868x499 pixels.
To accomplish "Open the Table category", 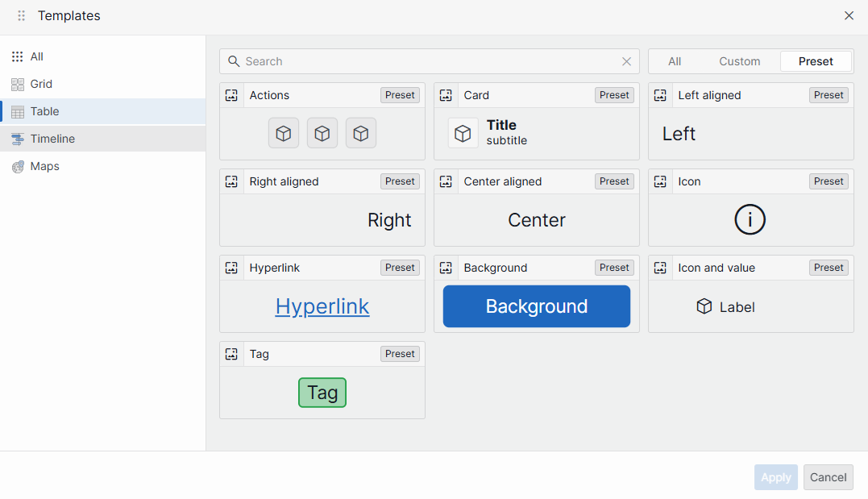I will click(x=45, y=111).
